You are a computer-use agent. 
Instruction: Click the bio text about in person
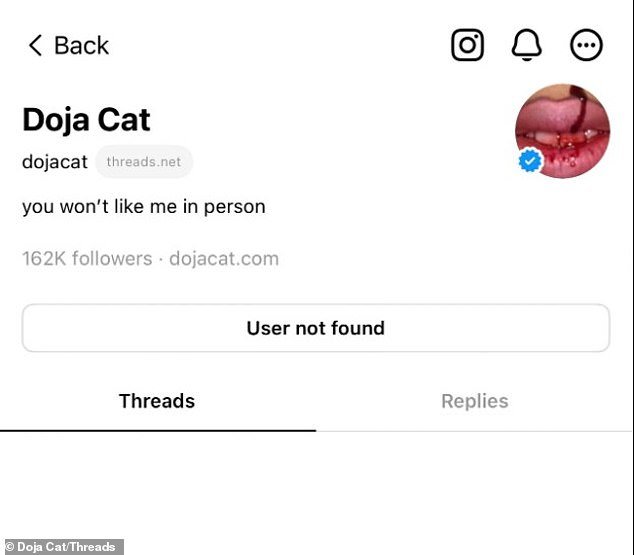pos(144,207)
